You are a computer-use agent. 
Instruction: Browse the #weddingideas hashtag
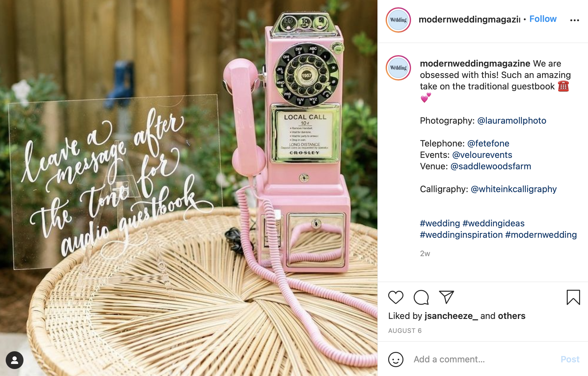[493, 223]
